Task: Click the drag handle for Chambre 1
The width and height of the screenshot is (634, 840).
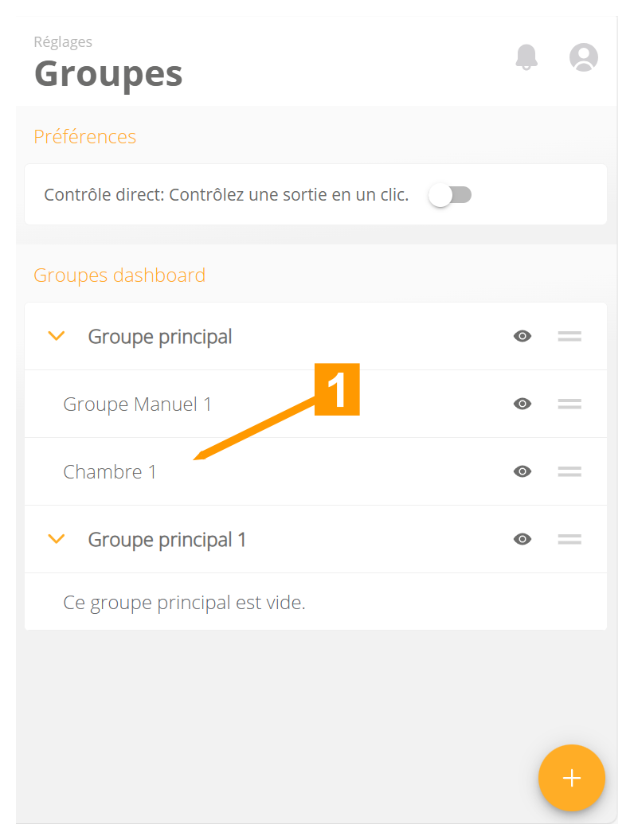Action: 569,471
